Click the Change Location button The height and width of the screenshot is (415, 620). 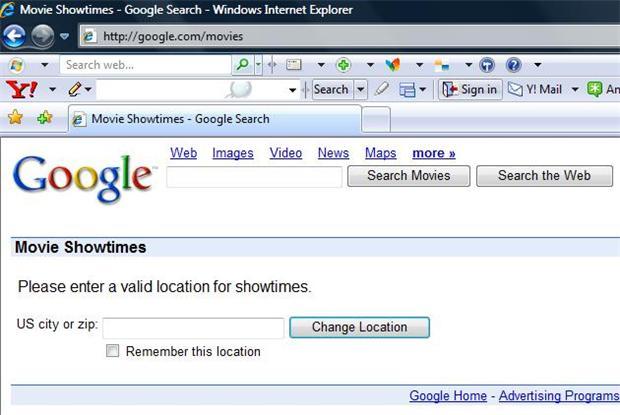pyautogui.click(x=359, y=327)
